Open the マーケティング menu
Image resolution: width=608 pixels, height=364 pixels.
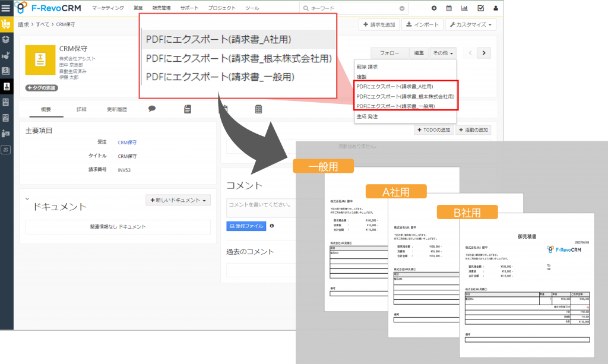(108, 8)
